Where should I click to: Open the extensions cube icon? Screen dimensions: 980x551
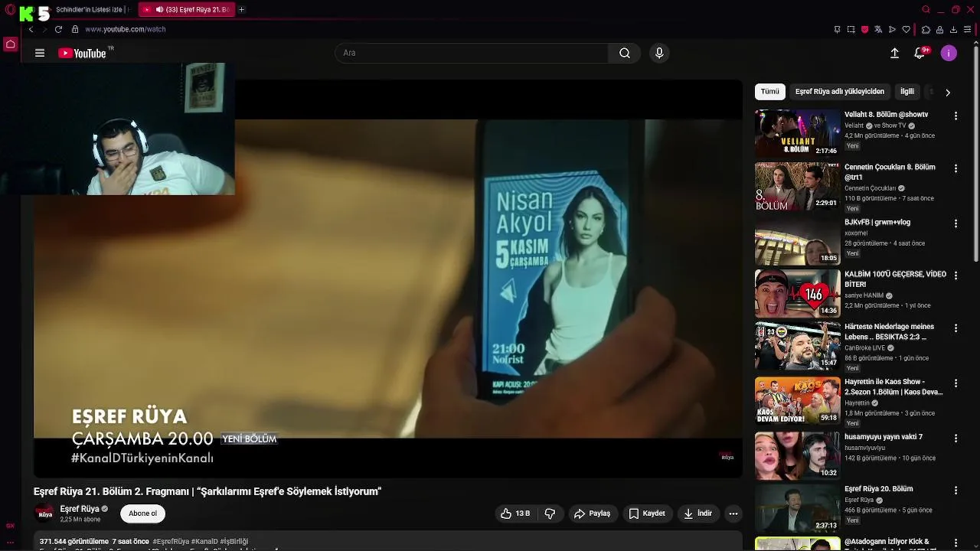tap(926, 29)
